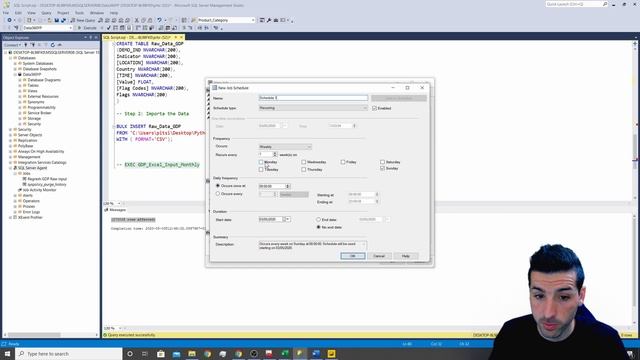The height and width of the screenshot is (360, 640).
Task: Open the Edit menu
Action: pos(18,13)
